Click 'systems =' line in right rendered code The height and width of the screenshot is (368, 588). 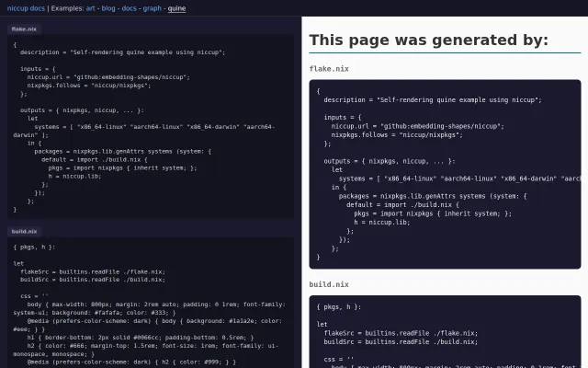tap(459, 178)
